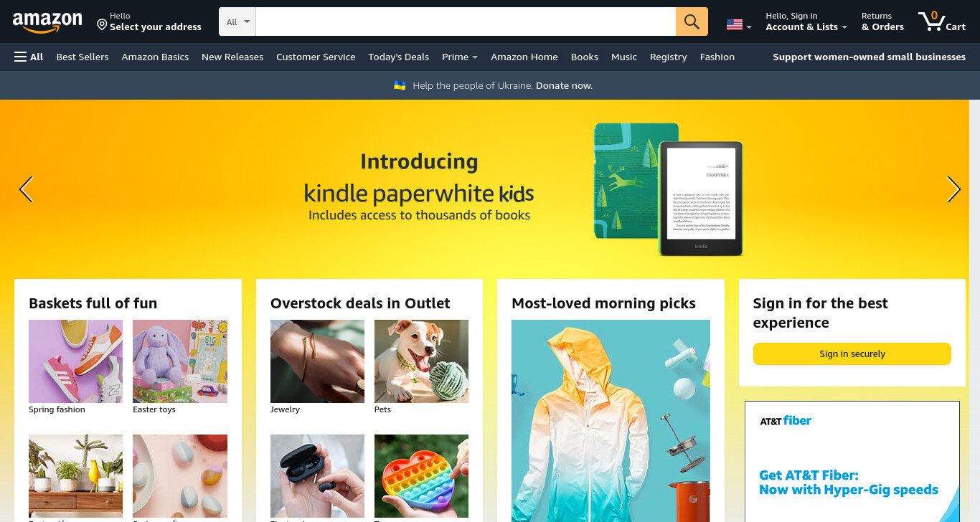Click the US flag language icon
The height and width of the screenshot is (522, 980).
click(x=735, y=24)
